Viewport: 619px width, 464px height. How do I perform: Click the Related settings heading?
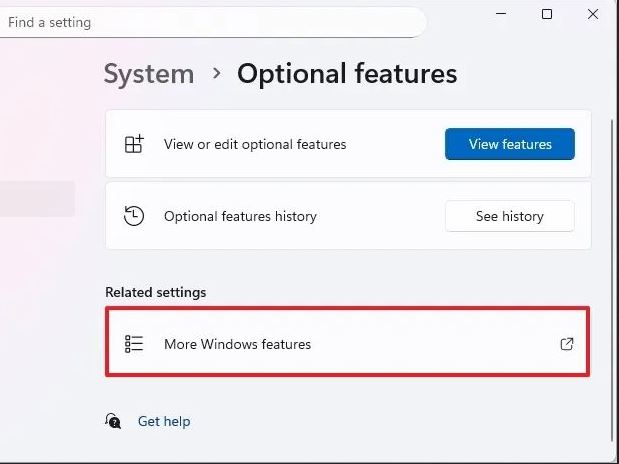pyautogui.click(x=155, y=292)
